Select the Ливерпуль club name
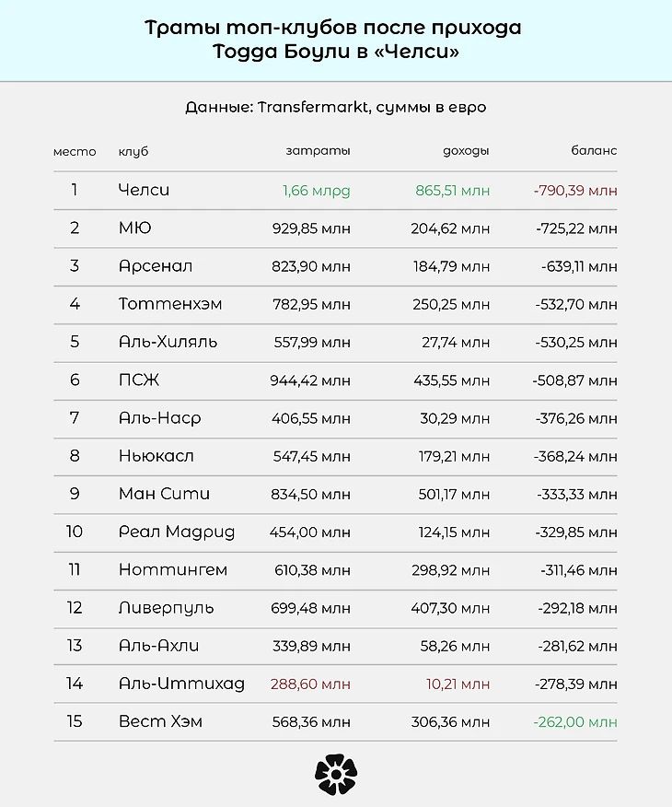 point(166,608)
